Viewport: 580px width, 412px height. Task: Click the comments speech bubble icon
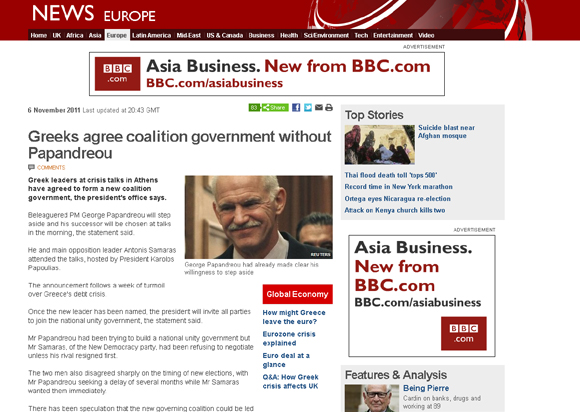coord(31,167)
